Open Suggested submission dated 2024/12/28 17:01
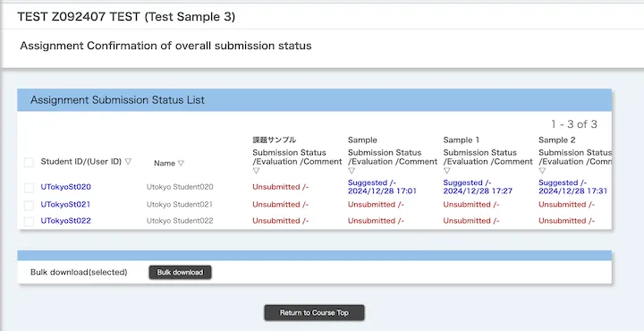644x331 pixels. [x=383, y=187]
